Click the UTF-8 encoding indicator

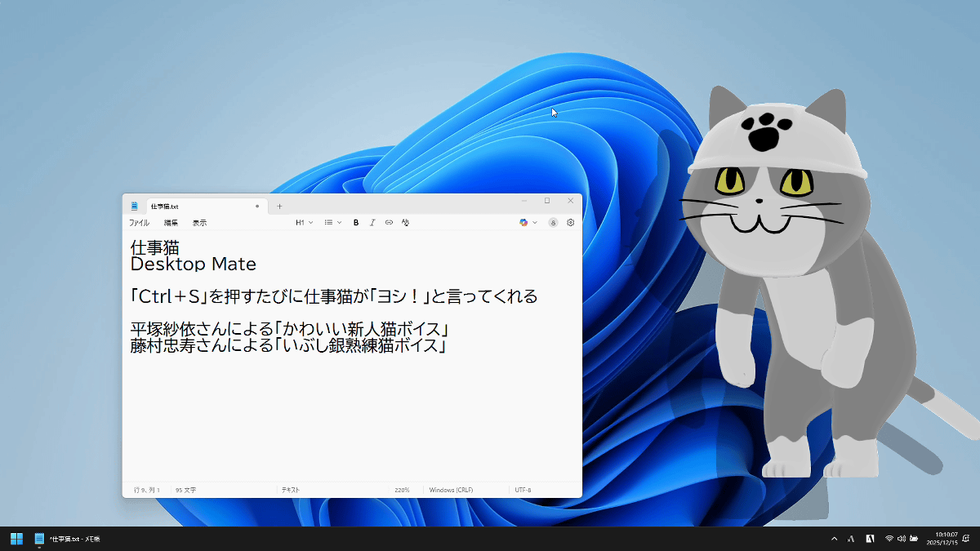tap(523, 490)
